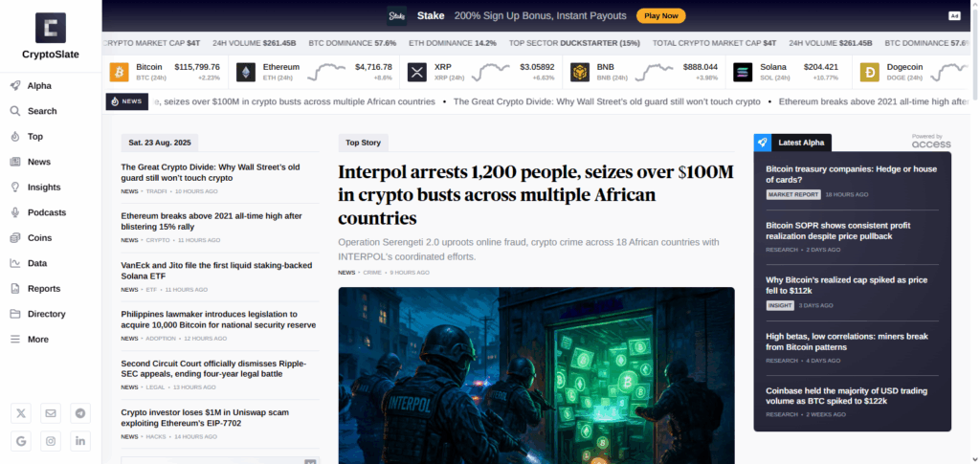Click the NEWS ticker flame badge
This screenshot has width=980, height=464.
[127, 101]
